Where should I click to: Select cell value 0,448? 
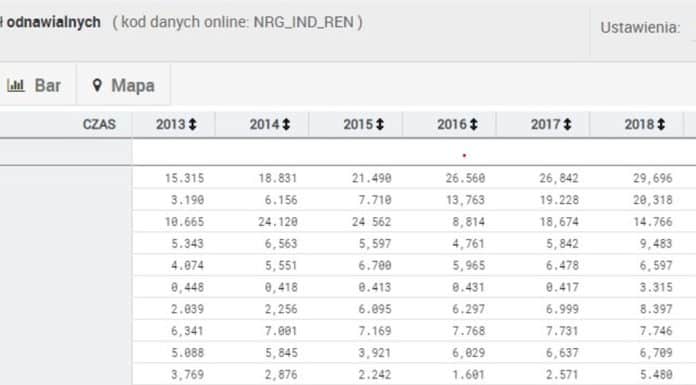tap(188, 287)
